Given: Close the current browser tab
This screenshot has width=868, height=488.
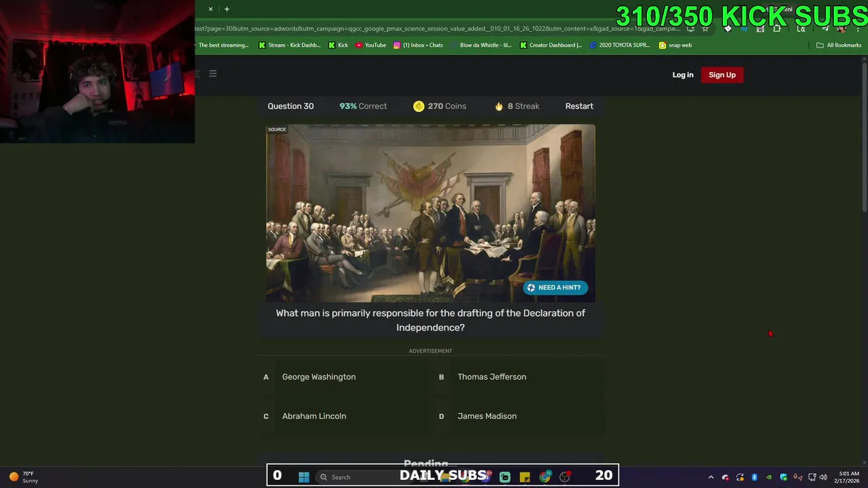Looking at the screenshot, I should pos(210,9).
